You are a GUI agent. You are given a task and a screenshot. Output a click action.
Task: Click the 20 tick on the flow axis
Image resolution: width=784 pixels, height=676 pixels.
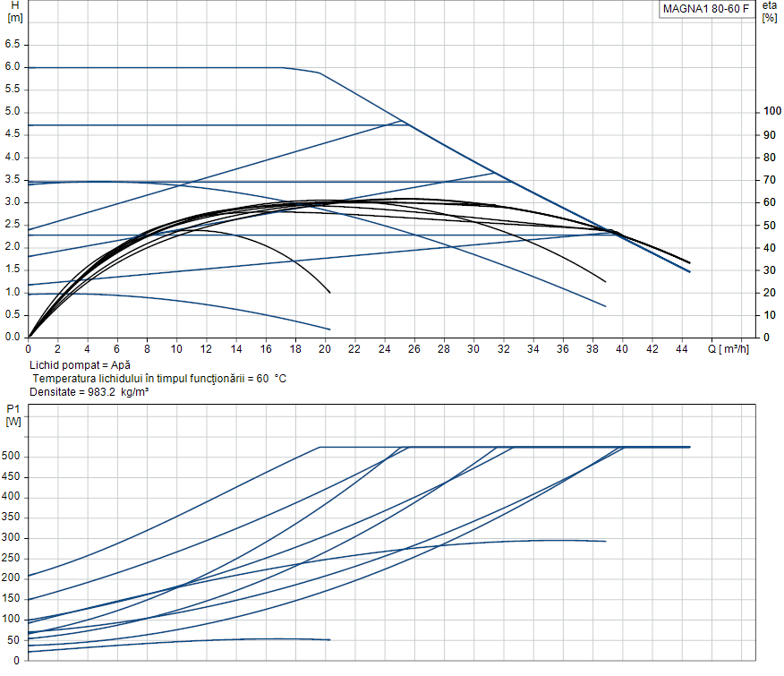pos(325,349)
